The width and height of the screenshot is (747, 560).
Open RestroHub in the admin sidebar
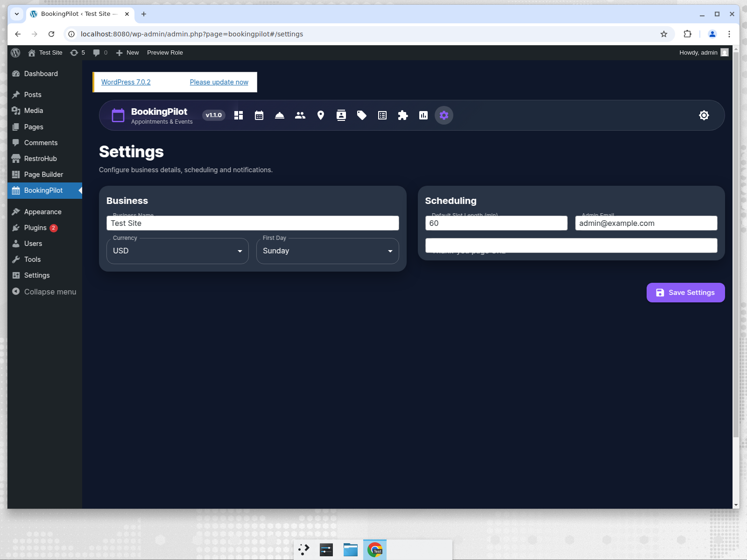(x=45, y=159)
